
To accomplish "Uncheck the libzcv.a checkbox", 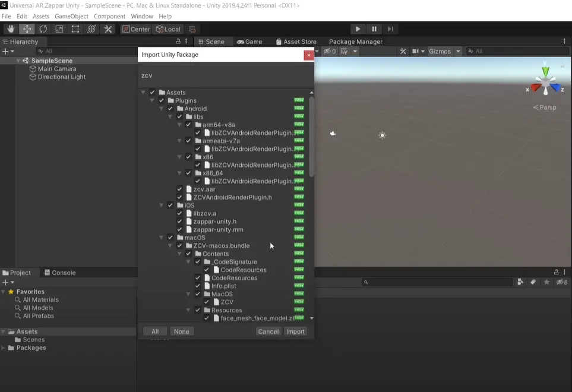I will pyautogui.click(x=179, y=213).
